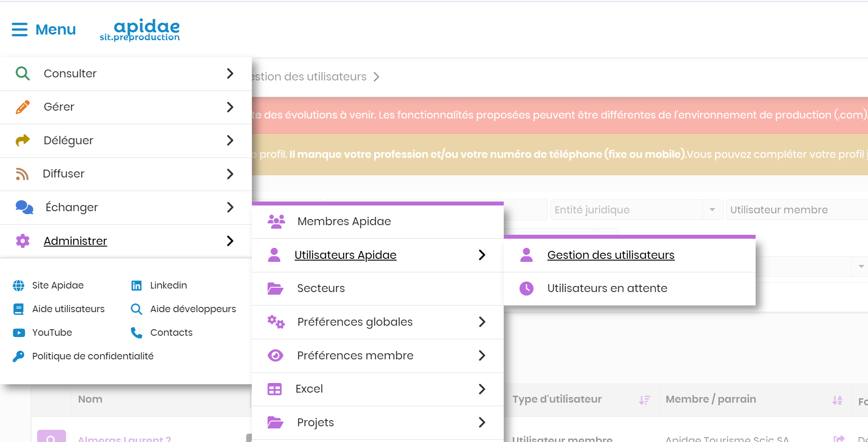Expand the Administrer submenu chevron

click(x=230, y=241)
